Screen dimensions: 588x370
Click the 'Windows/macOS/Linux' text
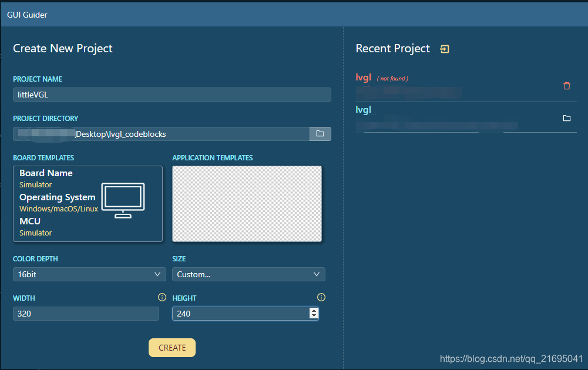(59, 209)
